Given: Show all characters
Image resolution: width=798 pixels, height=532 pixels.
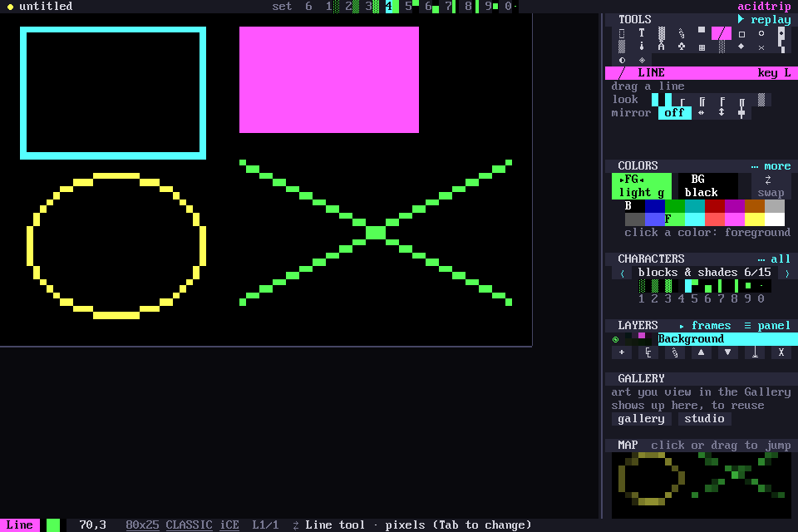Looking at the screenshot, I should point(774,259).
